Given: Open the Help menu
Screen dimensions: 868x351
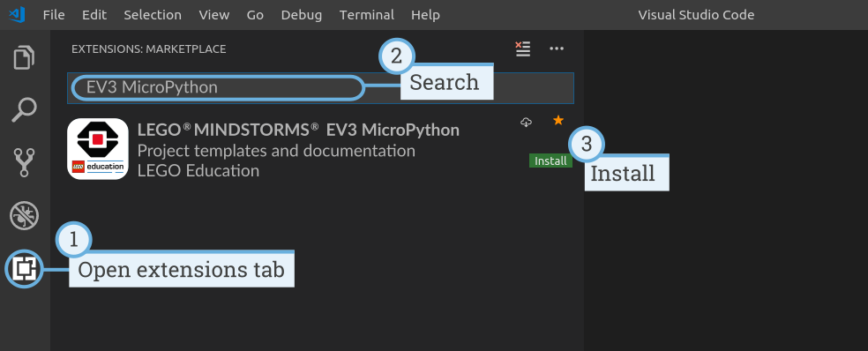Looking at the screenshot, I should (x=426, y=15).
